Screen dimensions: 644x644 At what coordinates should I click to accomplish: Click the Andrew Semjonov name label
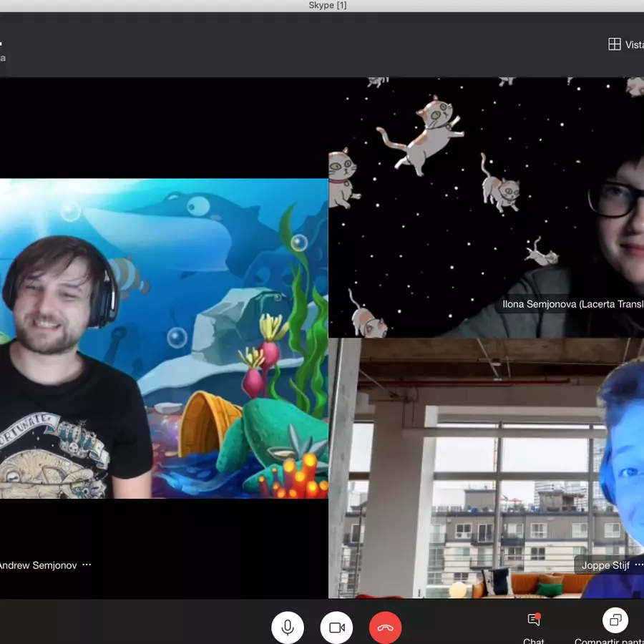point(37,565)
